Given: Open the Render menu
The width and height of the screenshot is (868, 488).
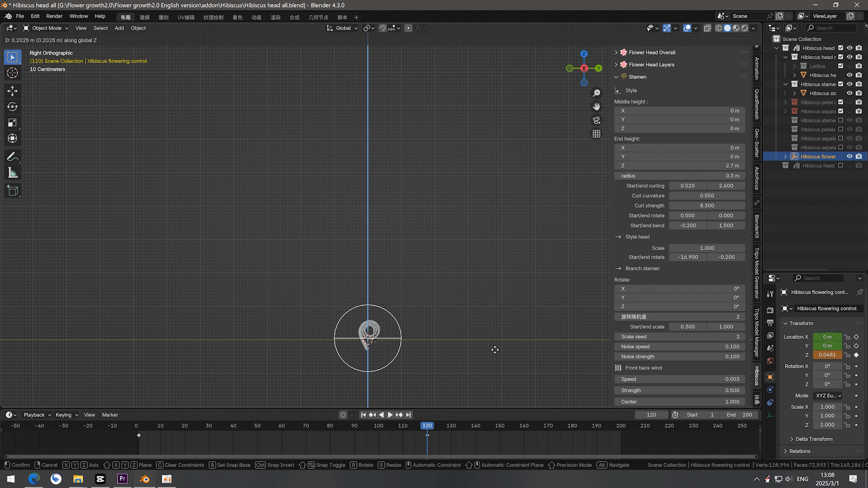Looking at the screenshot, I should 54,16.
